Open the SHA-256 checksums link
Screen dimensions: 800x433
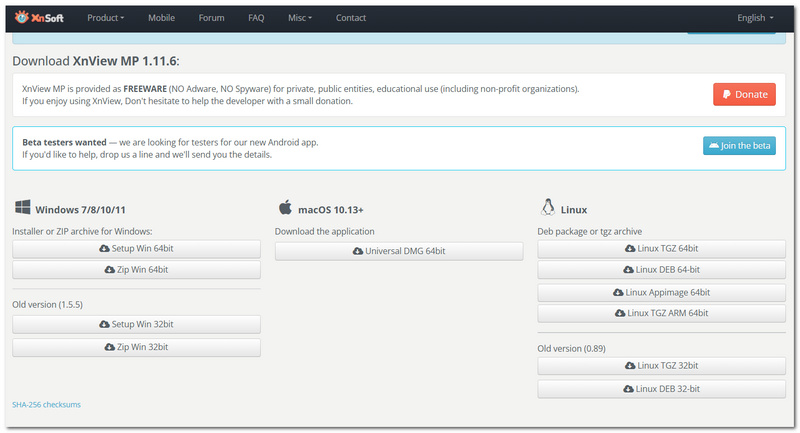[46, 404]
